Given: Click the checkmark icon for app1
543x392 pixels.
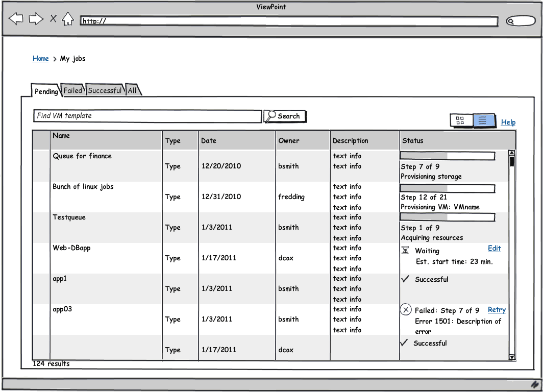Looking at the screenshot, I should 405,278.
